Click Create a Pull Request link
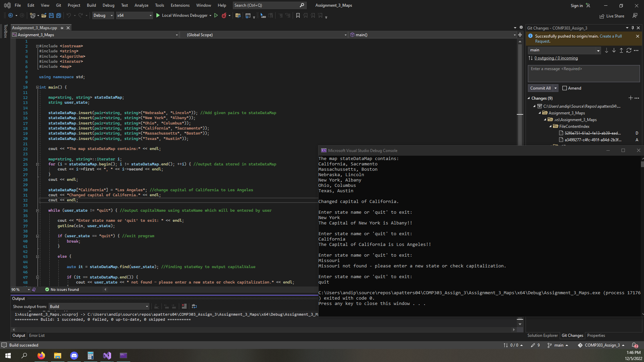 coord(611,36)
